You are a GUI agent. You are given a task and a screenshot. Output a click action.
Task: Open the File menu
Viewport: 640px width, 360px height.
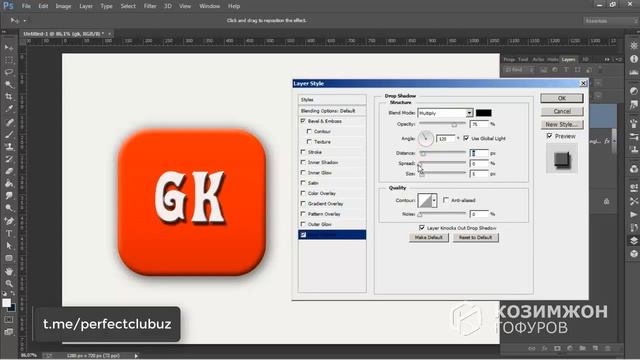(26, 6)
